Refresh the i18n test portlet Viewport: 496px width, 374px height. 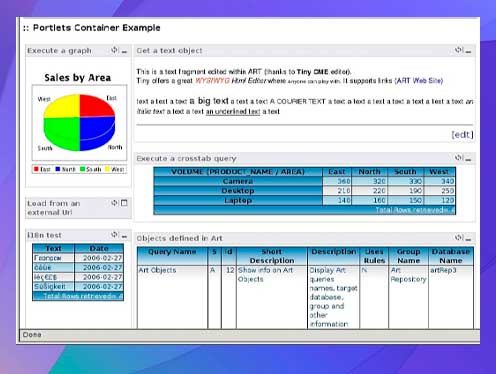pos(114,235)
